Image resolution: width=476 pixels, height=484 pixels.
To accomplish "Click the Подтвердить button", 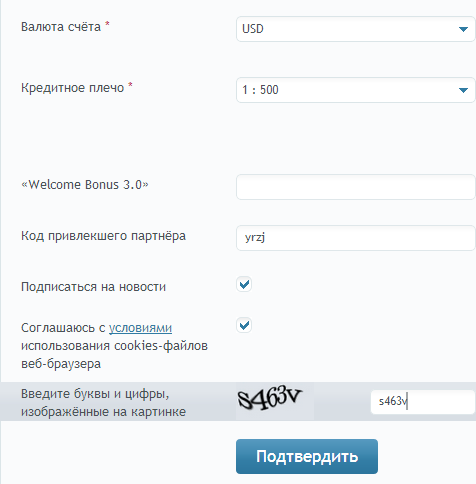I will pyautogui.click(x=307, y=456).
